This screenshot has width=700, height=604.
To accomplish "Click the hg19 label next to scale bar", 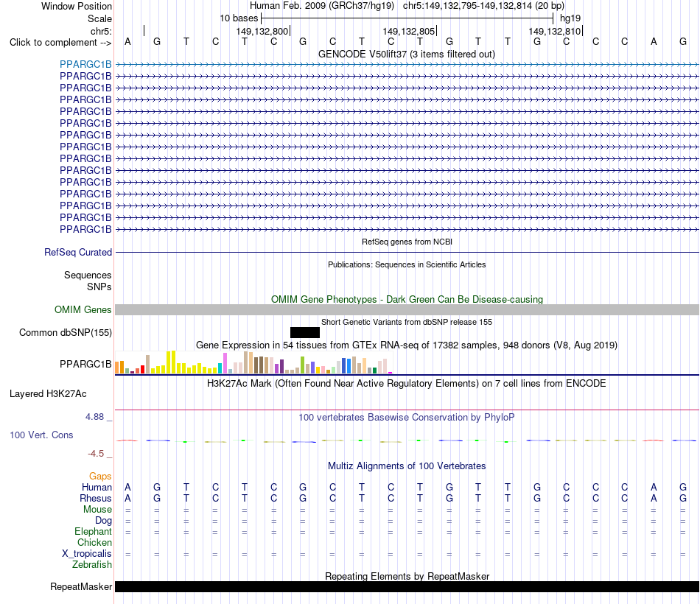I will [x=570, y=18].
